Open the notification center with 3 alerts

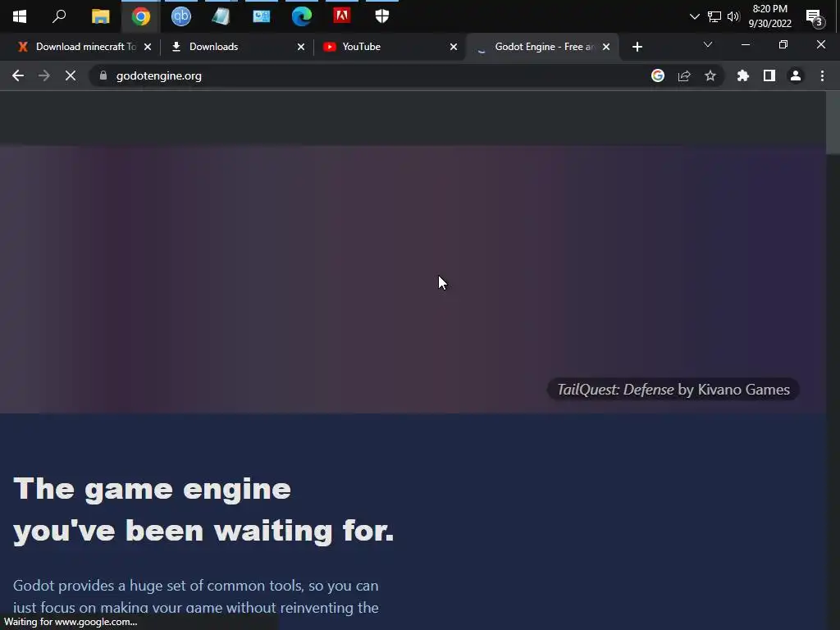pos(815,18)
